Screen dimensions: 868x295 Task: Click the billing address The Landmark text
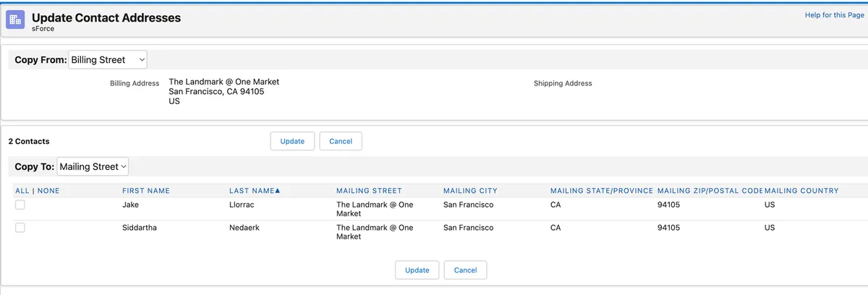pyautogui.click(x=224, y=82)
